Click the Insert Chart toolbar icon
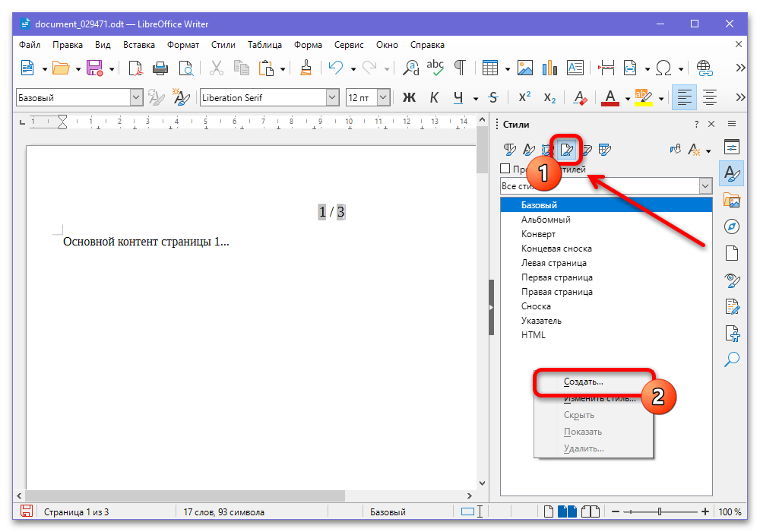Image resolution: width=760 pixels, height=532 pixels. coord(549,68)
